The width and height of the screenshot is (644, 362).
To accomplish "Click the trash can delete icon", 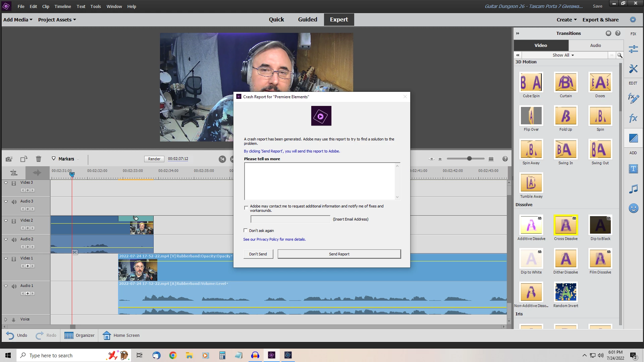I will (x=39, y=159).
